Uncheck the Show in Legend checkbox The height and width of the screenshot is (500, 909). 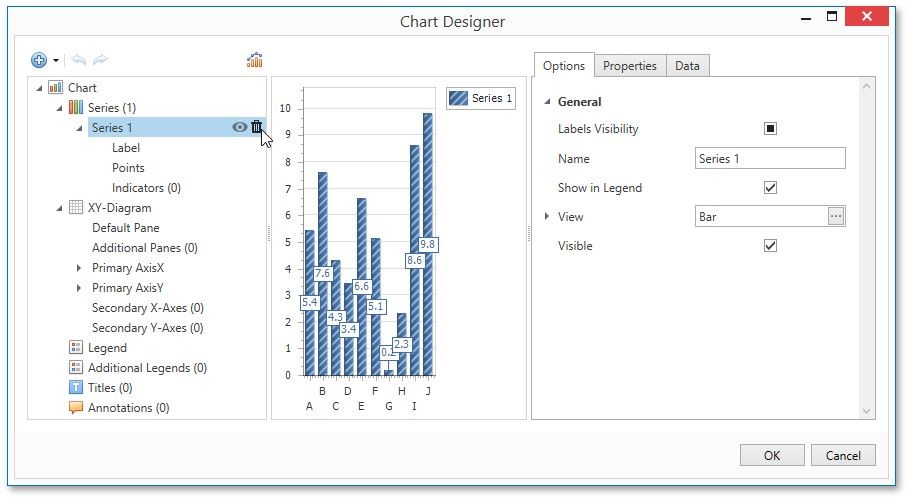[770, 187]
